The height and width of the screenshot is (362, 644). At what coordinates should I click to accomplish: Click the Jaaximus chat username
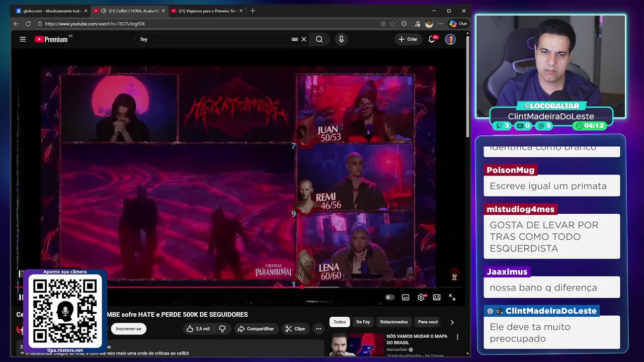507,271
